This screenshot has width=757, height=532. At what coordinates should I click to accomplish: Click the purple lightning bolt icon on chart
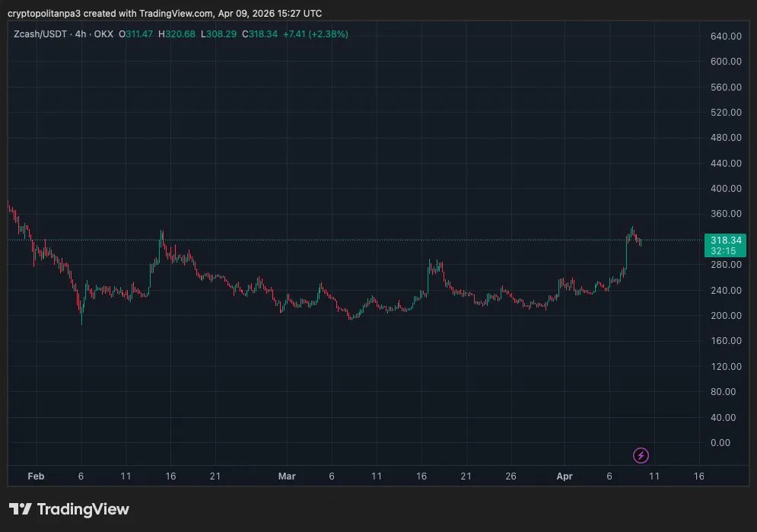click(641, 455)
